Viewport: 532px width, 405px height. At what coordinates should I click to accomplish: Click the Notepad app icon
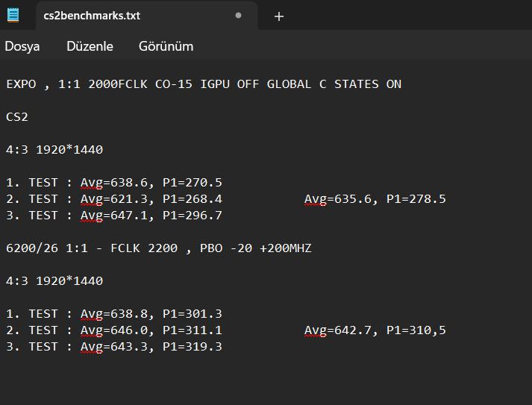[x=13, y=15]
